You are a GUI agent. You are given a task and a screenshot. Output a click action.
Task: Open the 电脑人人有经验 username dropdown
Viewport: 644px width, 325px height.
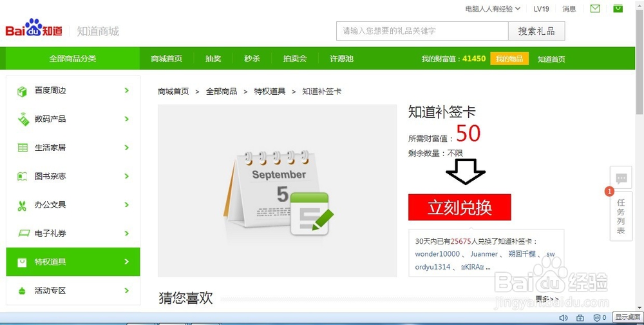[x=493, y=8]
